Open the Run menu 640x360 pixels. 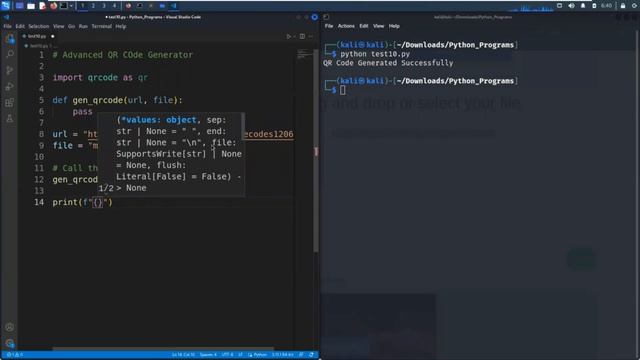[83, 26]
